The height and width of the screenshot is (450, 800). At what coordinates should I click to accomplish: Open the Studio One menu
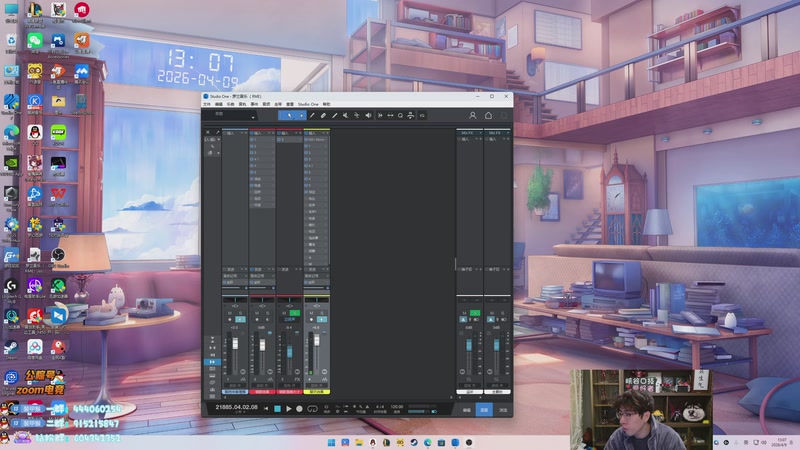click(x=308, y=104)
